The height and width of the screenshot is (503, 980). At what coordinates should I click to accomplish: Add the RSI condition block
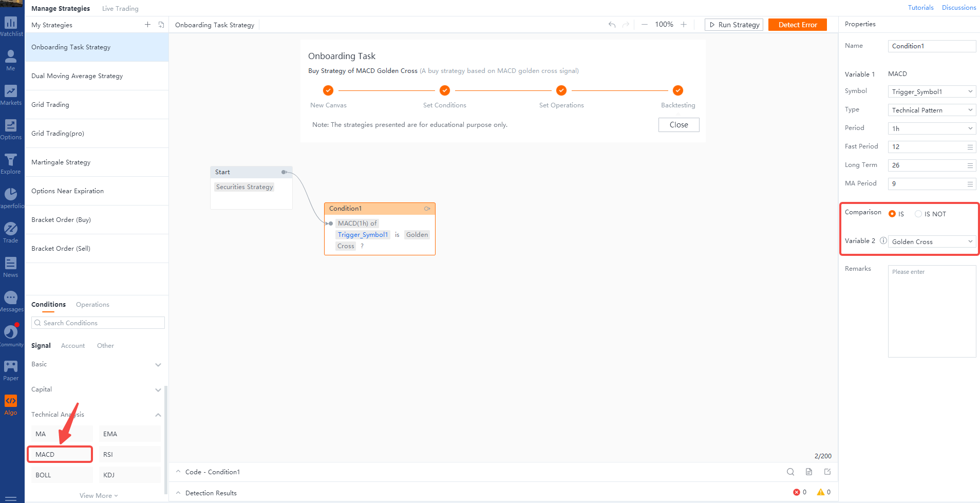pos(130,454)
